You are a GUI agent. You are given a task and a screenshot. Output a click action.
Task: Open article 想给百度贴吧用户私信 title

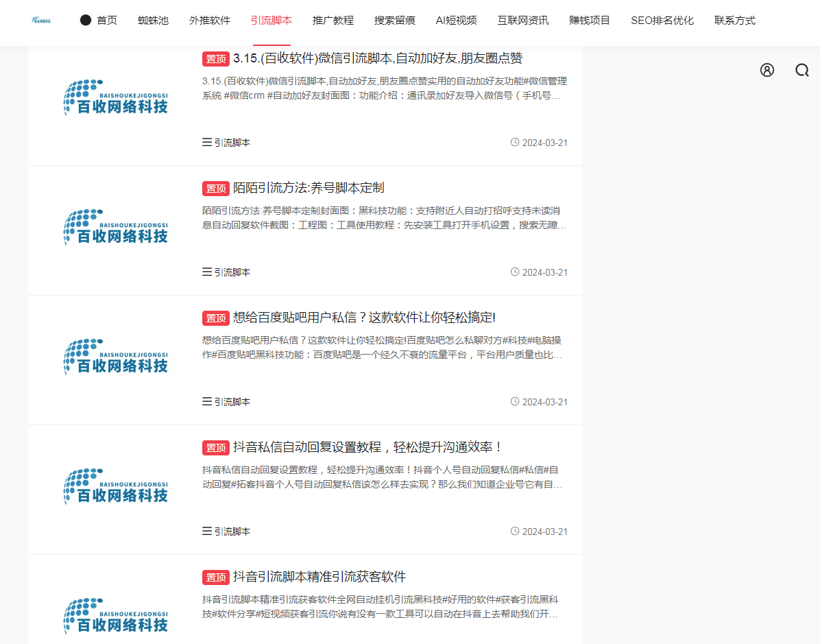click(364, 318)
